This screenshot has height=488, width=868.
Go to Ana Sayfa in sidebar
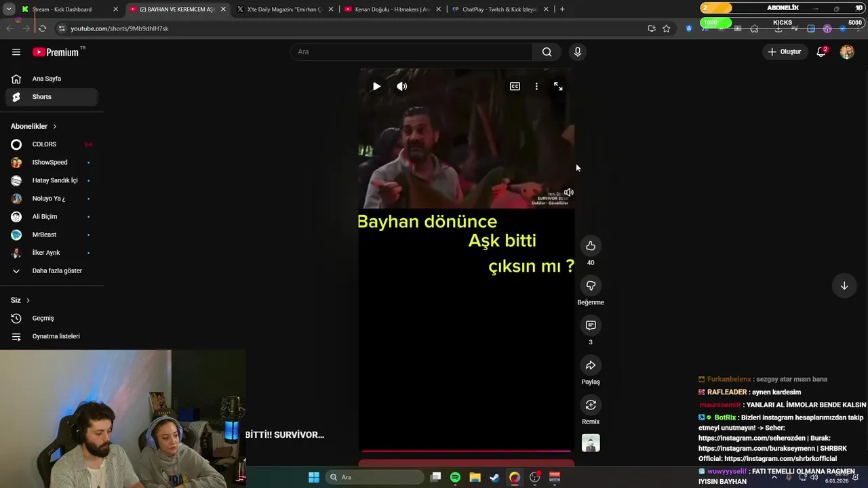click(x=52, y=79)
